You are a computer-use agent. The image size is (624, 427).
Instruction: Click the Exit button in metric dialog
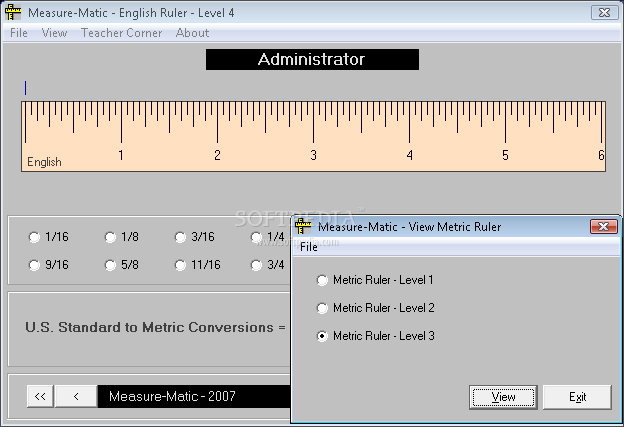coord(577,397)
